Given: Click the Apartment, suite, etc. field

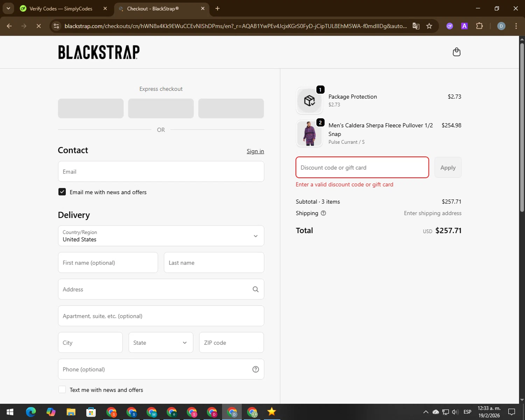Looking at the screenshot, I should pyautogui.click(x=161, y=316).
